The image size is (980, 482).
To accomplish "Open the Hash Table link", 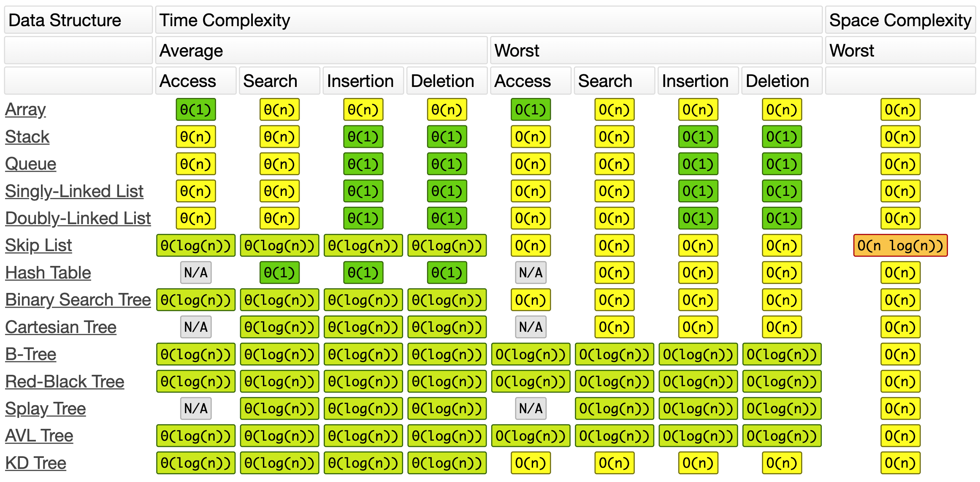I will 48,273.
